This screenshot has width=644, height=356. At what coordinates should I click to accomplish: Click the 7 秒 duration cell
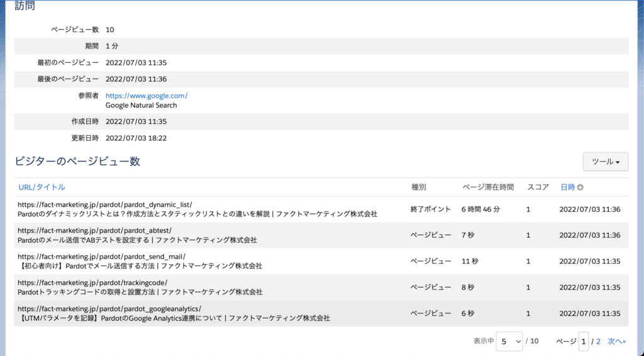[x=468, y=235]
